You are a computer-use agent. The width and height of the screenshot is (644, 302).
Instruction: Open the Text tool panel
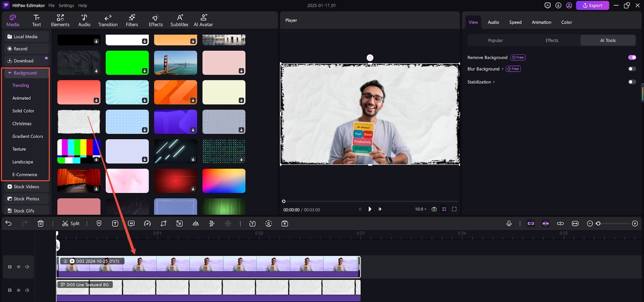[37, 21]
